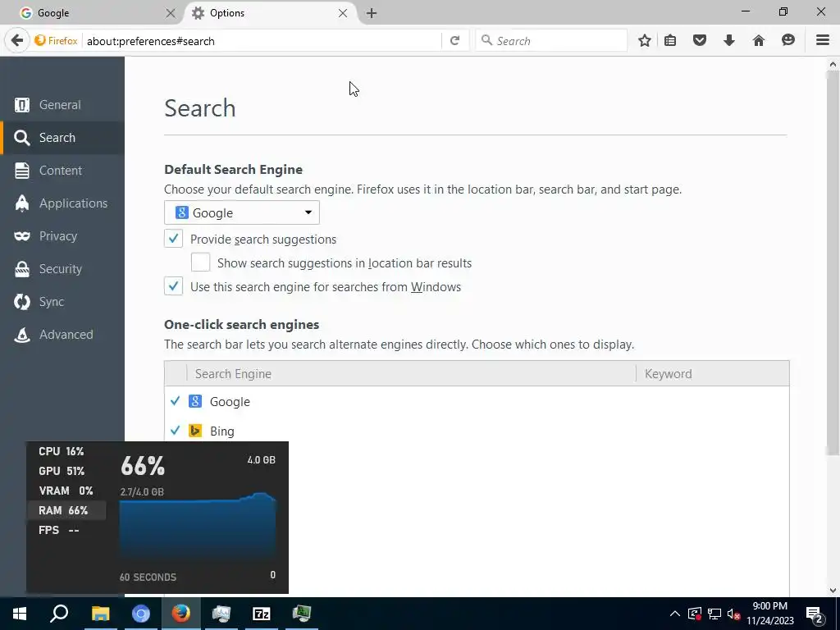Image resolution: width=840 pixels, height=630 pixels.
Task: Click the security alert tray icon
Action: 695,614
